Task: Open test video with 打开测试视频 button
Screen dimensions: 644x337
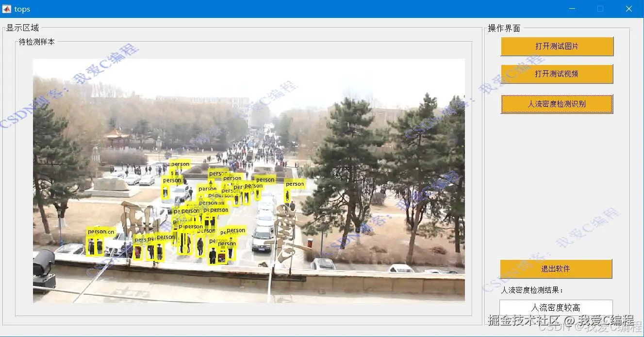Action: 557,74
